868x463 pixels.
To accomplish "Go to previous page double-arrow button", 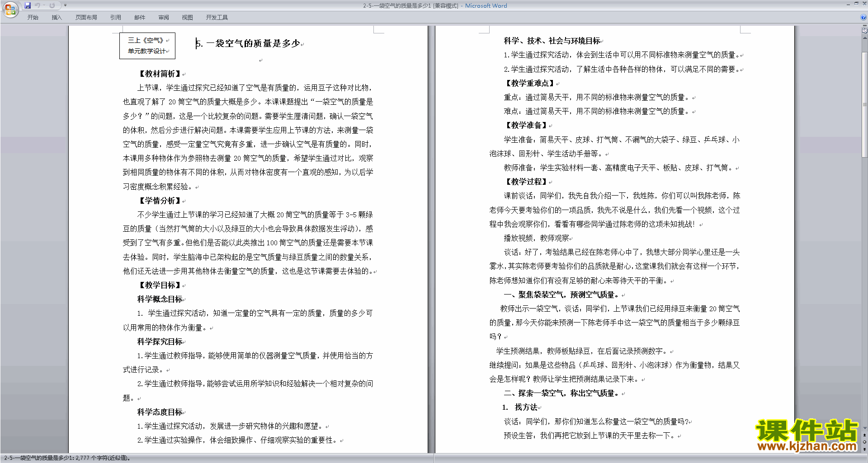I will click(x=864, y=435).
